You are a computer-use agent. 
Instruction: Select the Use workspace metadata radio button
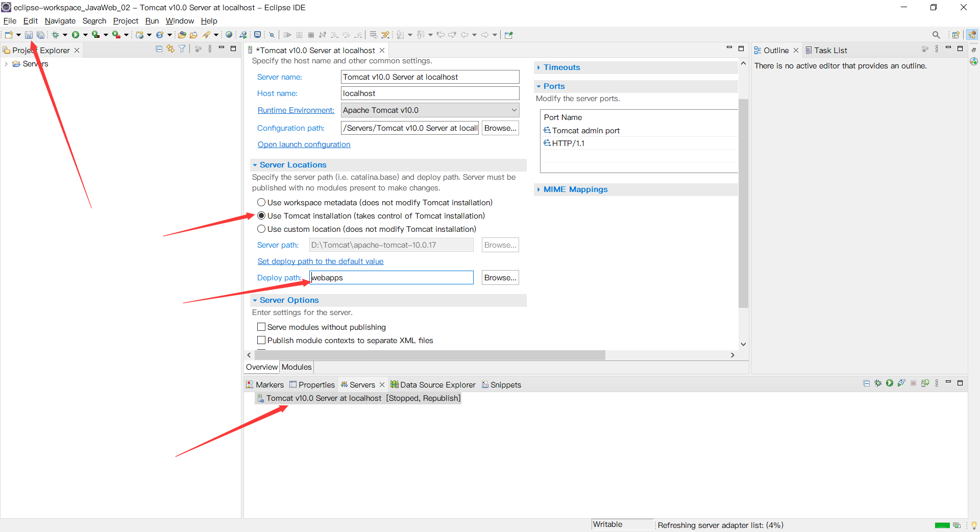(261, 202)
